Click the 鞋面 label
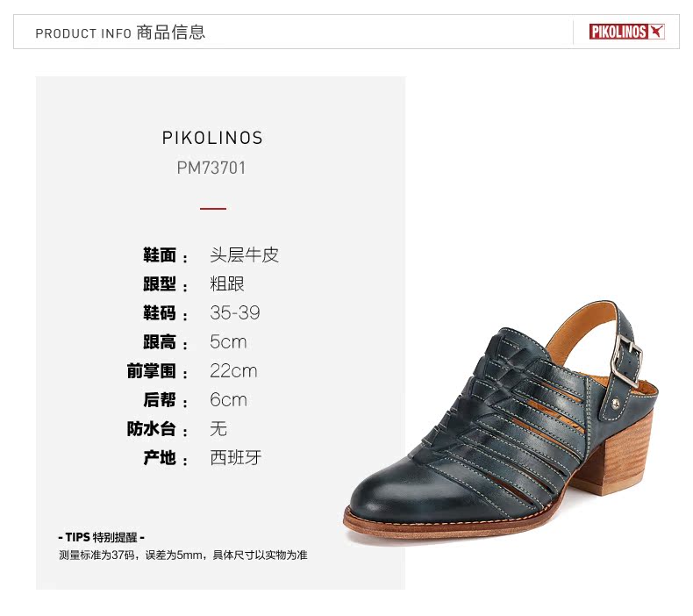The image size is (693, 616). (160, 255)
